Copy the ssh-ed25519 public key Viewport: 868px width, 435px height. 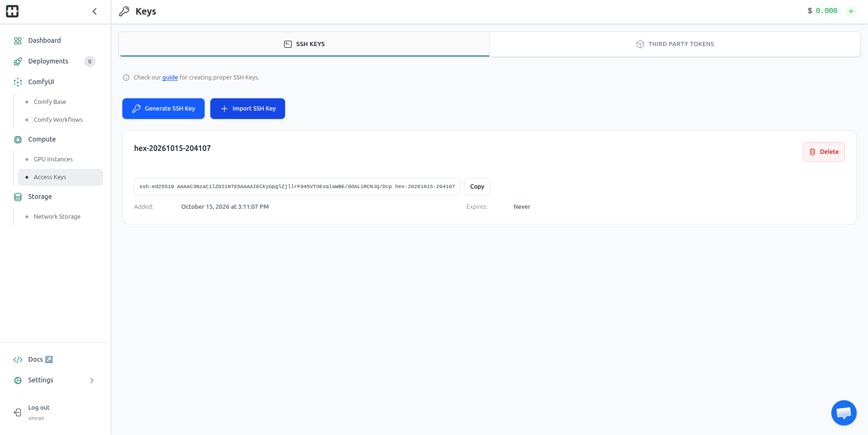point(477,187)
